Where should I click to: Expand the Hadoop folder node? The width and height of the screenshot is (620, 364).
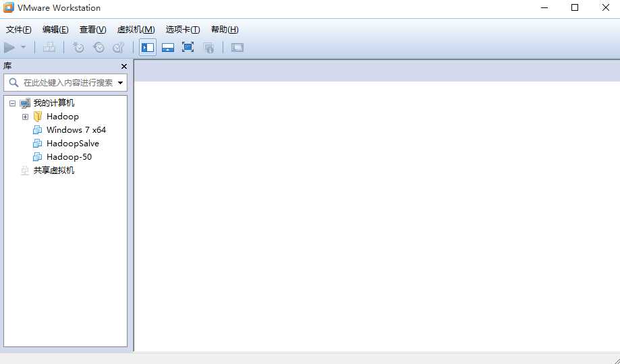pos(26,117)
